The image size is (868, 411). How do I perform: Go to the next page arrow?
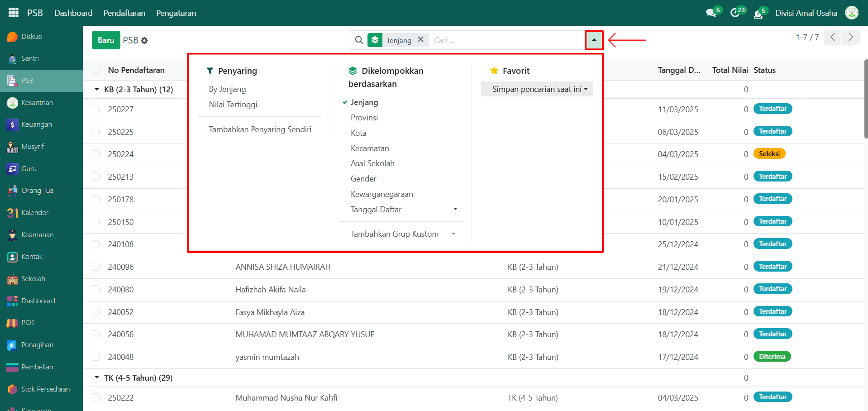point(851,37)
